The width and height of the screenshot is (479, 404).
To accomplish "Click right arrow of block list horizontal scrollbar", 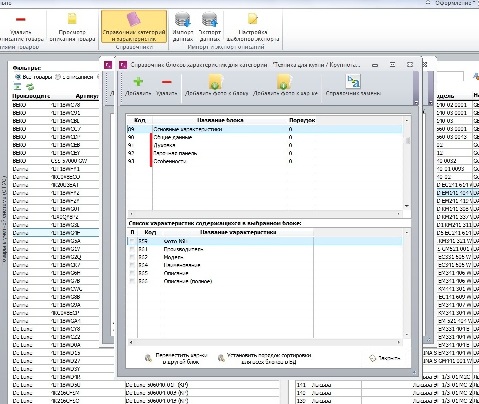I will click(x=399, y=214).
